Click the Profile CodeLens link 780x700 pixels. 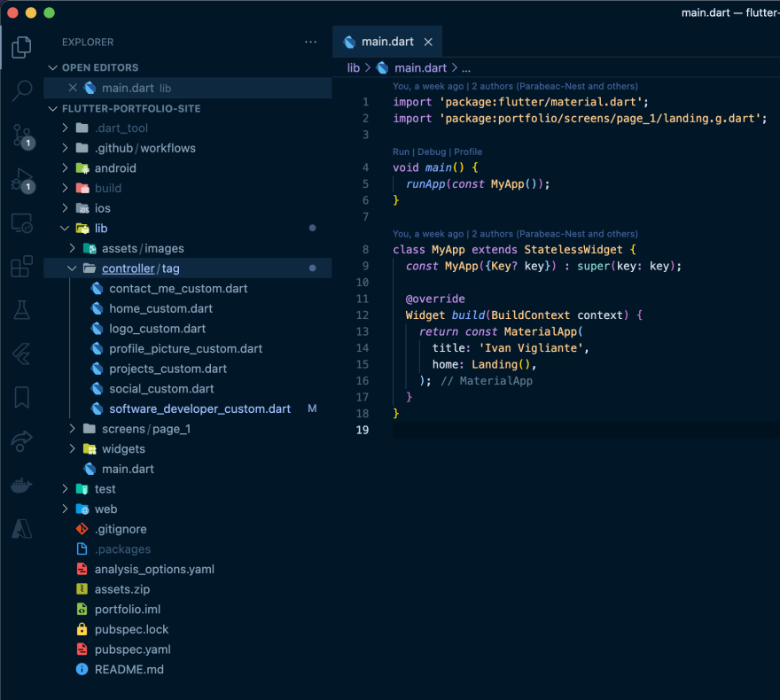(x=468, y=152)
